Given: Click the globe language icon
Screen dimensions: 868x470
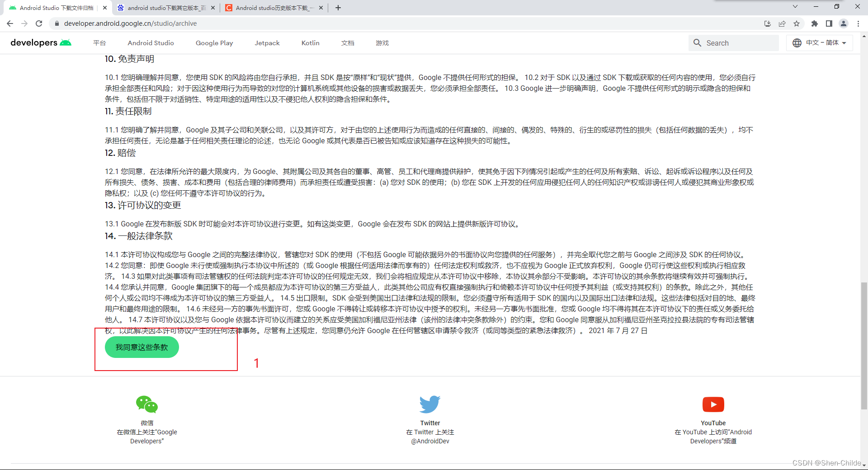Looking at the screenshot, I should [797, 42].
